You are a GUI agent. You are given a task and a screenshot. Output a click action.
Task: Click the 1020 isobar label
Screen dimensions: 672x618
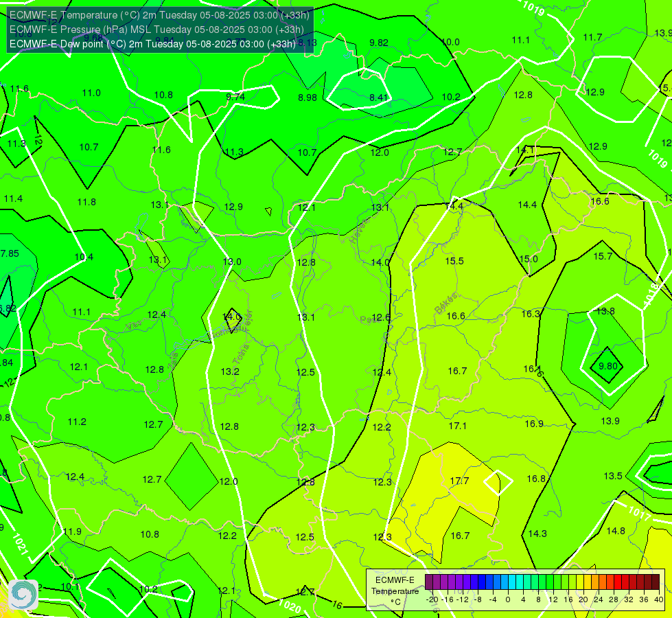click(x=289, y=606)
